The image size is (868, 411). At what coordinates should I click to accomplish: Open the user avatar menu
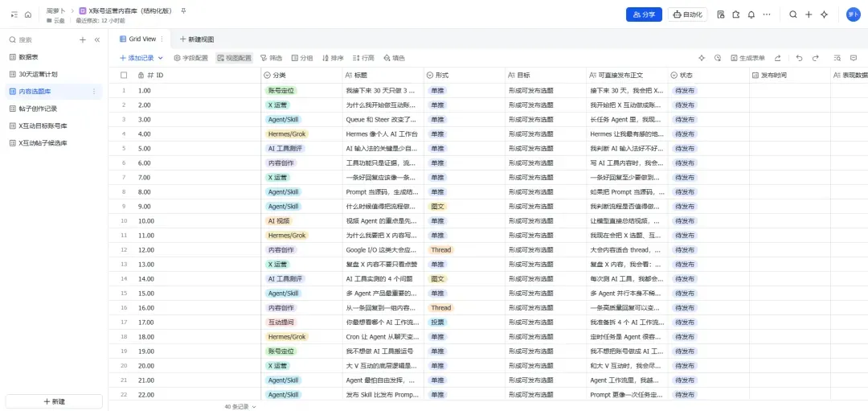853,14
